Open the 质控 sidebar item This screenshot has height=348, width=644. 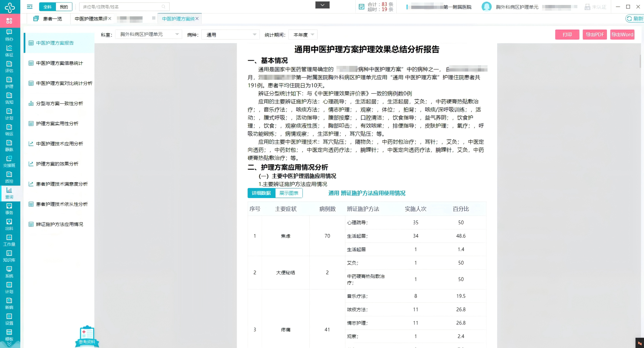pos(9,177)
